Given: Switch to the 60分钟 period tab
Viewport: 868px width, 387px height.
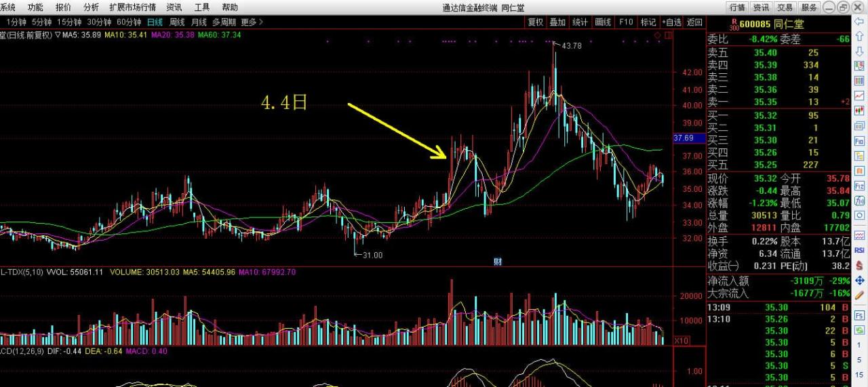Looking at the screenshot, I should coord(129,22).
